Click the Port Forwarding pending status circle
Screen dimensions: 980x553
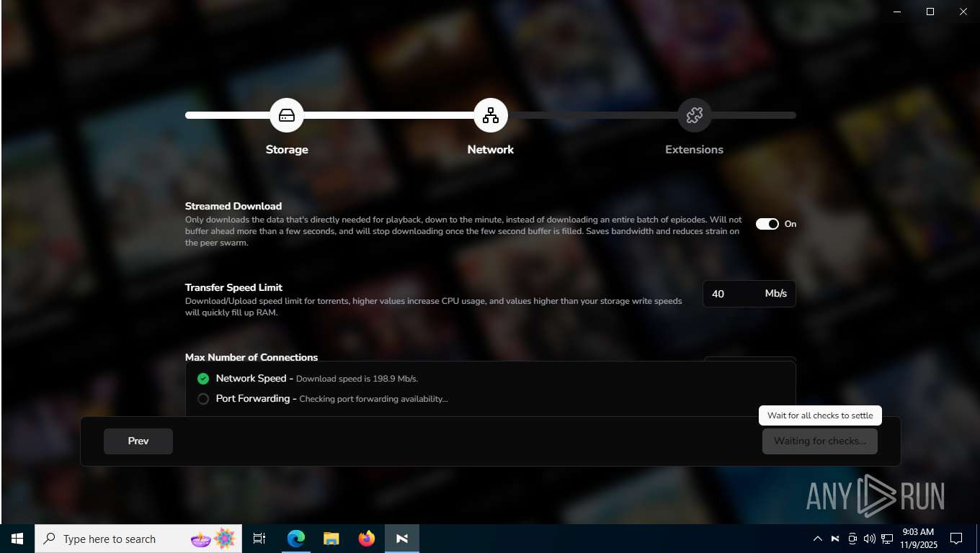pos(203,399)
